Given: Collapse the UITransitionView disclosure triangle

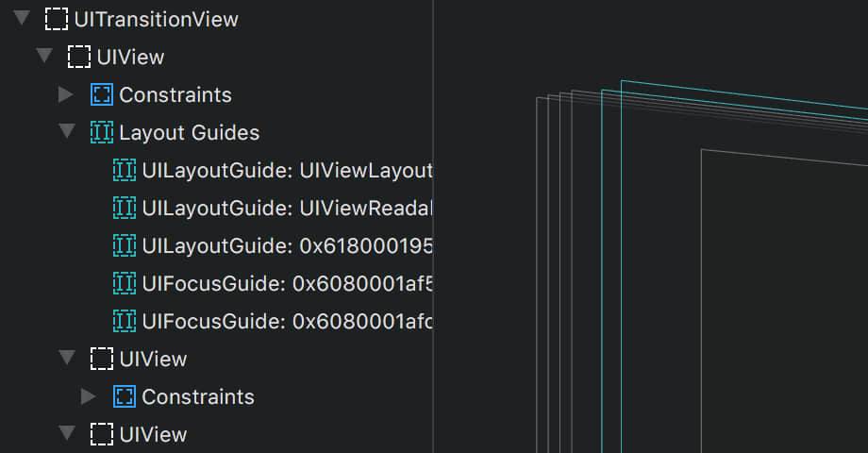Looking at the screenshot, I should point(22,18).
